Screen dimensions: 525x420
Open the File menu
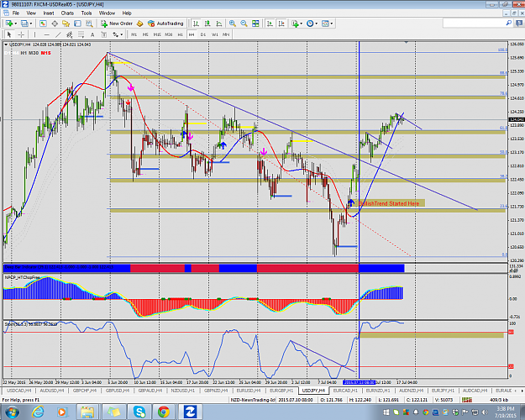coord(16,13)
